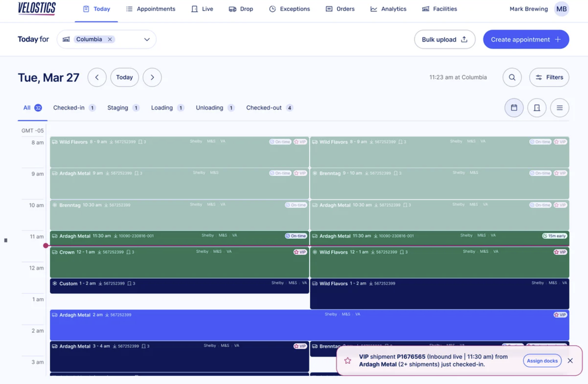The height and width of the screenshot is (384, 588).
Task: Switch to list view icon
Action: coord(560,108)
